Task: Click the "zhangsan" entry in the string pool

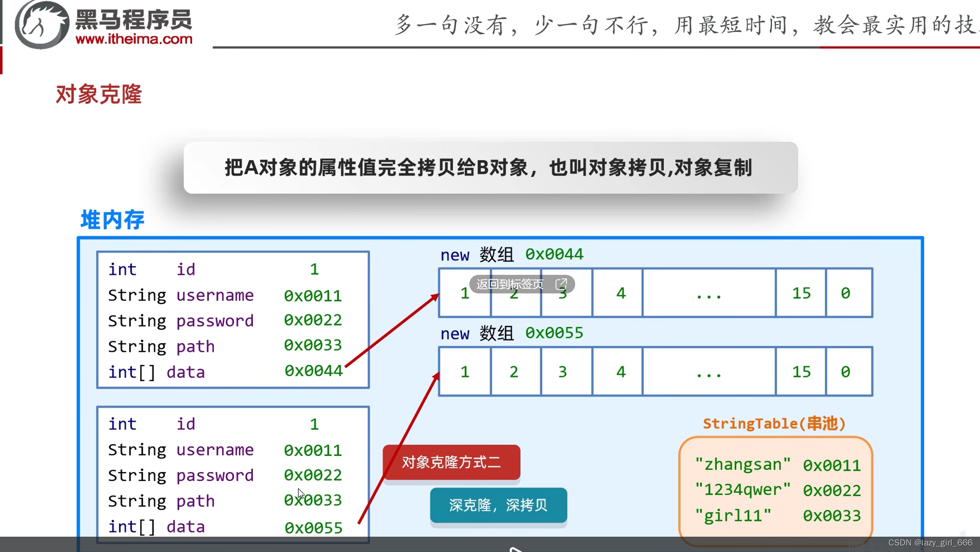Action: click(x=742, y=464)
